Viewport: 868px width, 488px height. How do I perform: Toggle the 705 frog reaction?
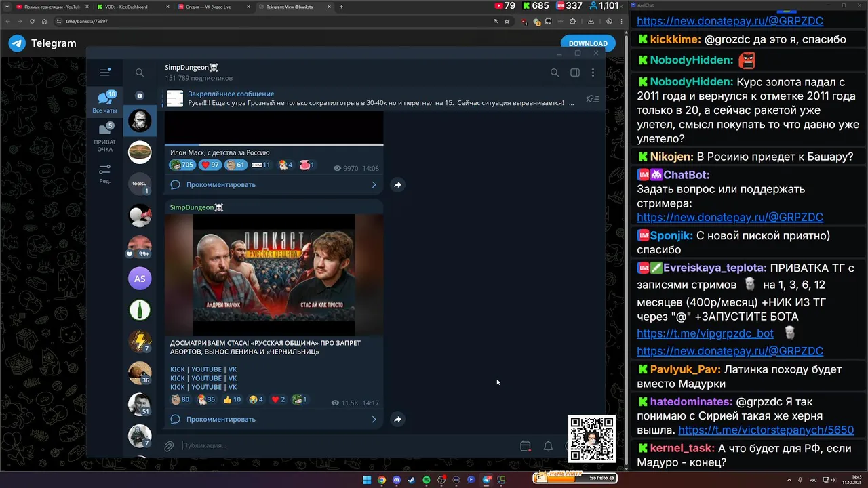coord(182,165)
